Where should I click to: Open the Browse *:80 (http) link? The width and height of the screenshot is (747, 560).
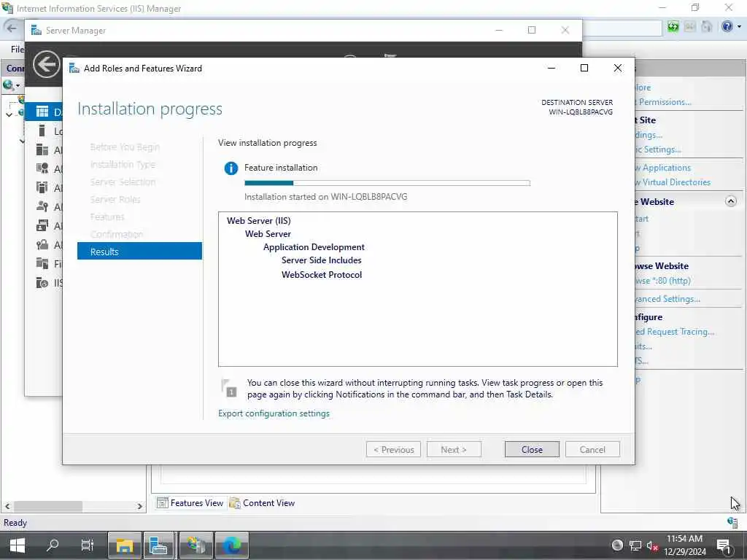[662, 281]
